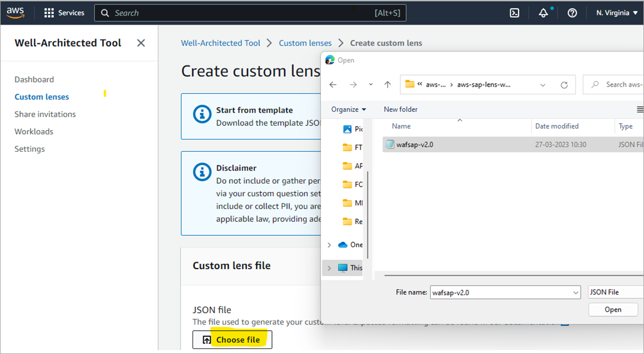Follow the Custom lenses breadcrumb link
Viewport: 644px width, 354px height.
(305, 43)
